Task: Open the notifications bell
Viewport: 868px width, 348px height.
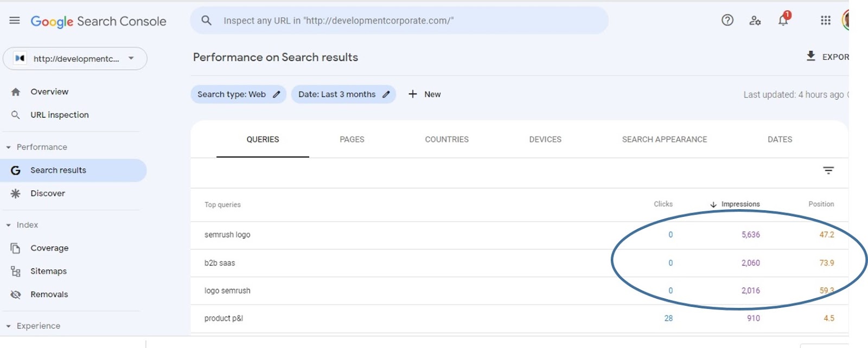Action: [783, 21]
